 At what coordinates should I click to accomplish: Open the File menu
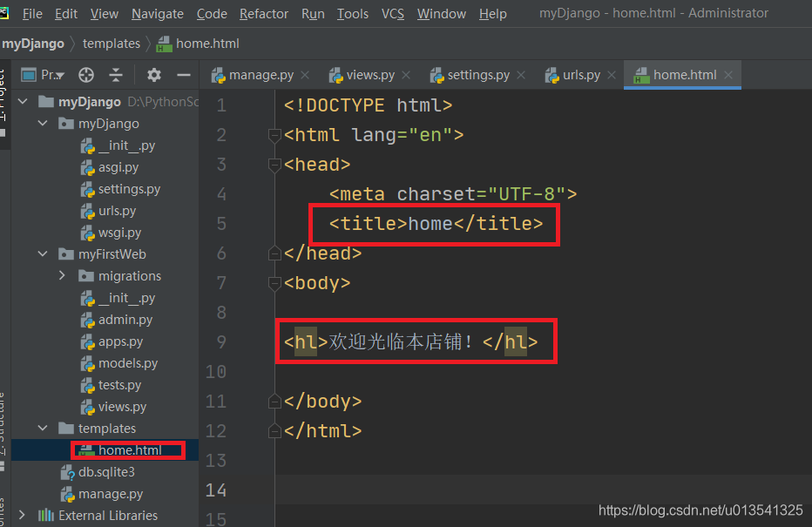(x=32, y=14)
